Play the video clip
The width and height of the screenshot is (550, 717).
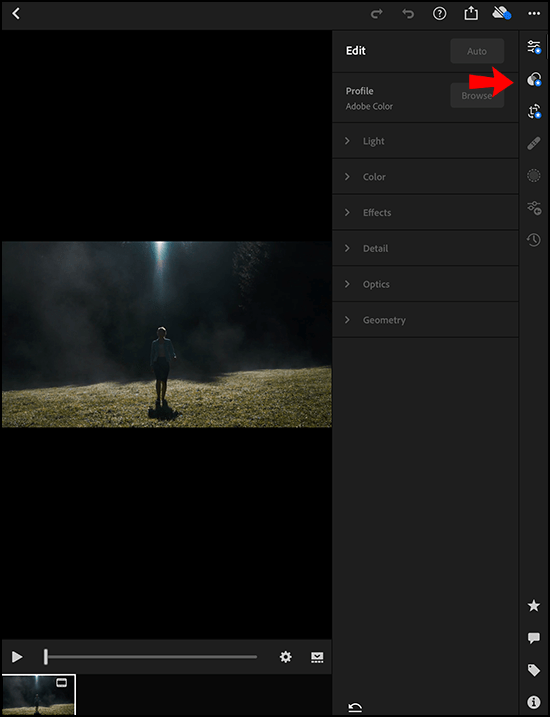click(x=17, y=657)
